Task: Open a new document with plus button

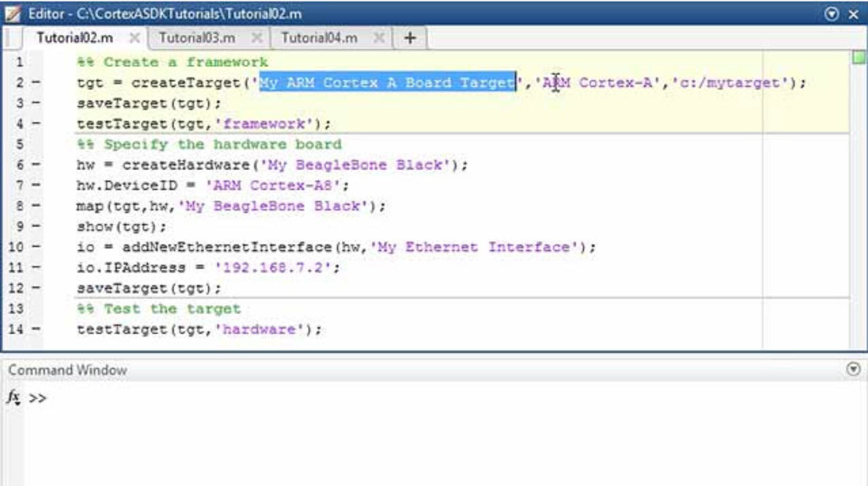Action: click(x=410, y=38)
